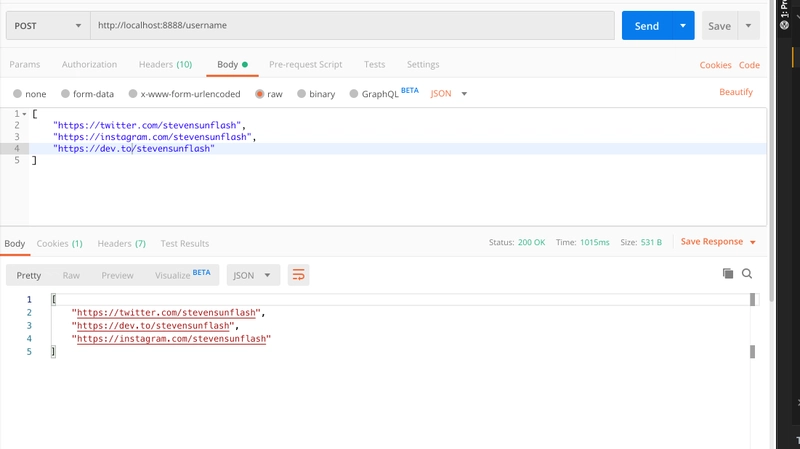The width and height of the screenshot is (800, 449).
Task: Select x-www-form-urlencoded body type
Action: [x=133, y=94]
